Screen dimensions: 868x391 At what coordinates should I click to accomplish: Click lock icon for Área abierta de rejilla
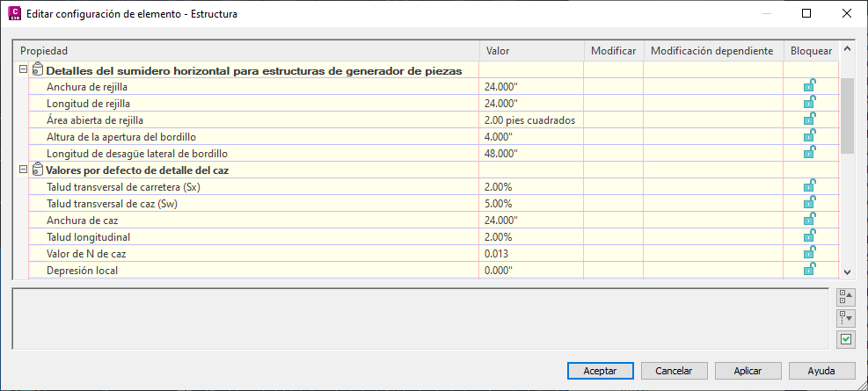tap(809, 119)
